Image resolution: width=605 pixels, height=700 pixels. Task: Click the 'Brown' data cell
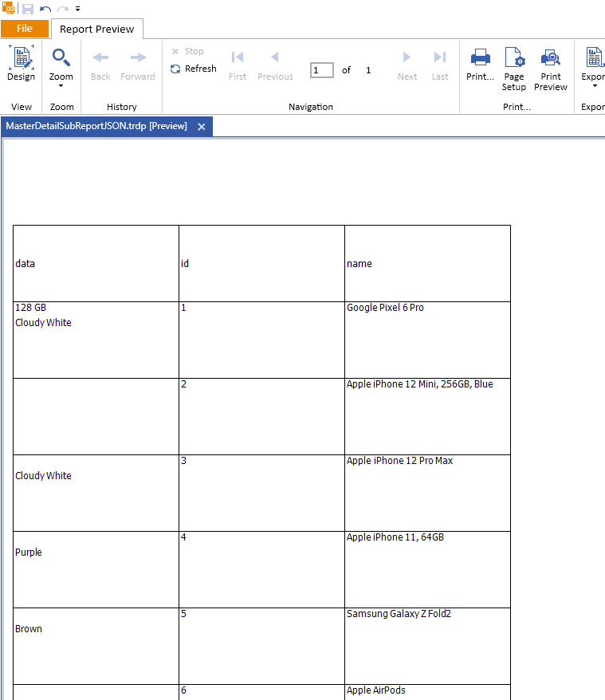tap(96, 646)
